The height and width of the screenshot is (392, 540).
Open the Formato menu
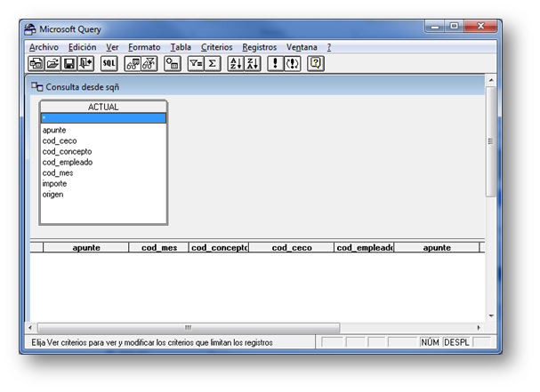[144, 47]
